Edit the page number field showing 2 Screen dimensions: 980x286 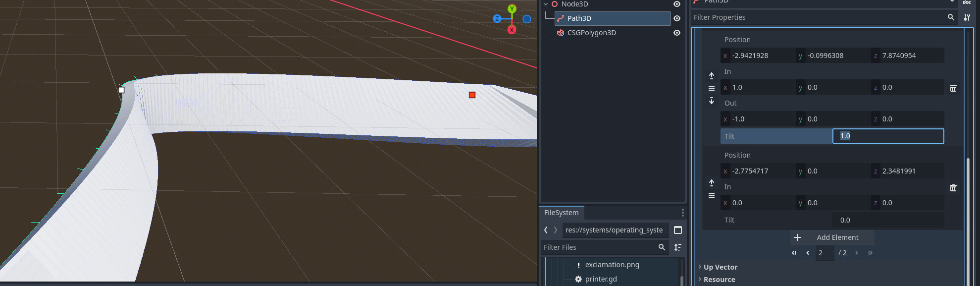click(x=825, y=253)
